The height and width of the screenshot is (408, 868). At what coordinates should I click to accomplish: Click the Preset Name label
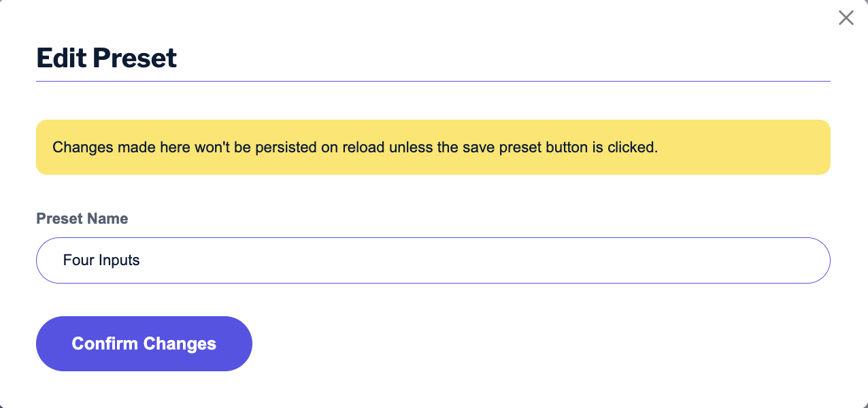82,219
